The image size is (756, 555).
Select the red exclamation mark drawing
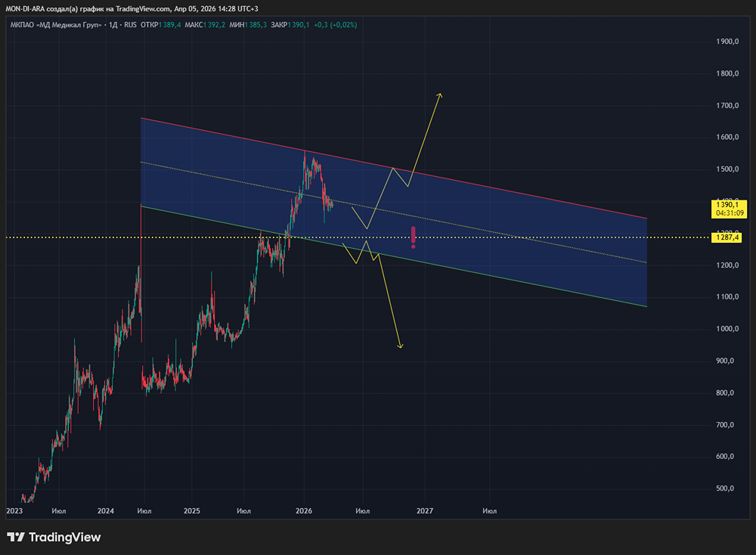414,237
